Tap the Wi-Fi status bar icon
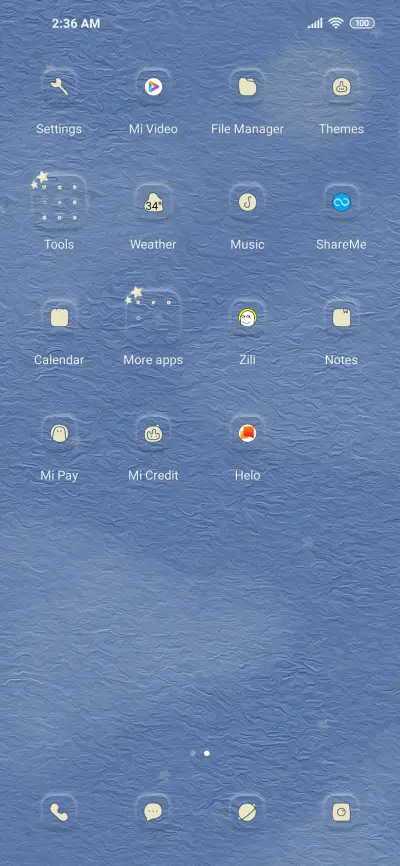The image size is (400, 866). pos(335,23)
